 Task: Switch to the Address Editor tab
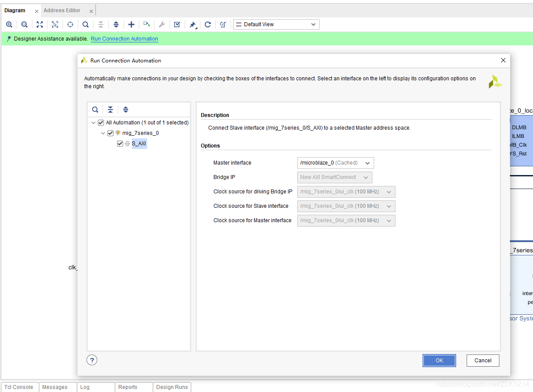coord(62,10)
